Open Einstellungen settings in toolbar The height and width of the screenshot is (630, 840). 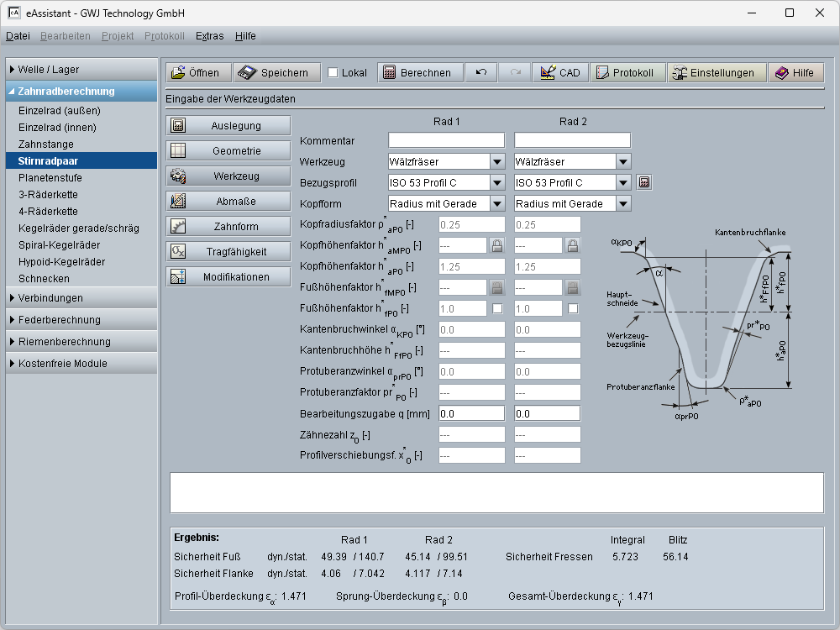pos(716,73)
